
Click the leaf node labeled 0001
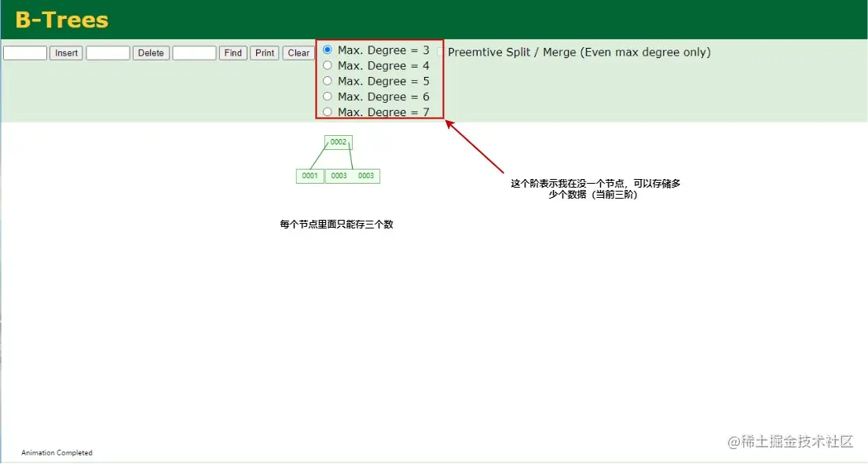(309, 176)
